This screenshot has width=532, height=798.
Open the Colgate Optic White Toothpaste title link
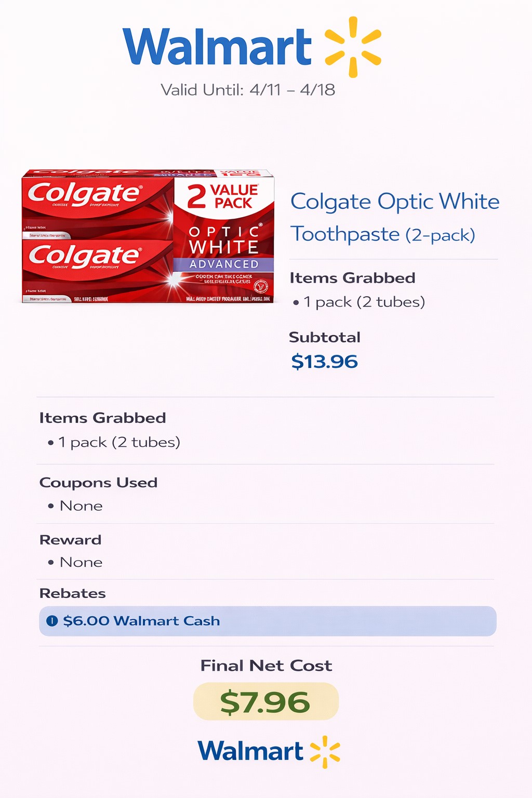(394, 217)
